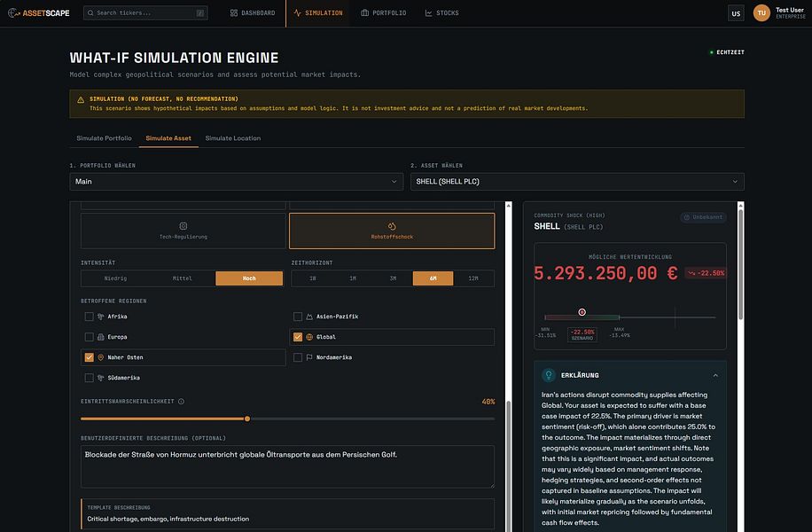The width and height of the screenshot is (812, 532).
Task: Choose the 6M time horizon
Action: pos(433,278)
